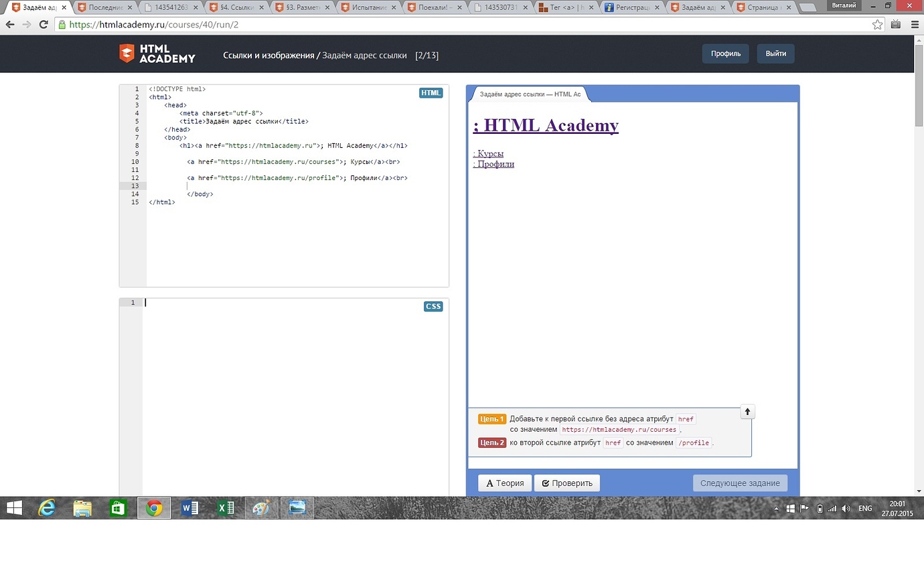This screenshot has height=565, width=924.
Task: Launch Internet Explorer from the taskbar
Action: point(47,508)
